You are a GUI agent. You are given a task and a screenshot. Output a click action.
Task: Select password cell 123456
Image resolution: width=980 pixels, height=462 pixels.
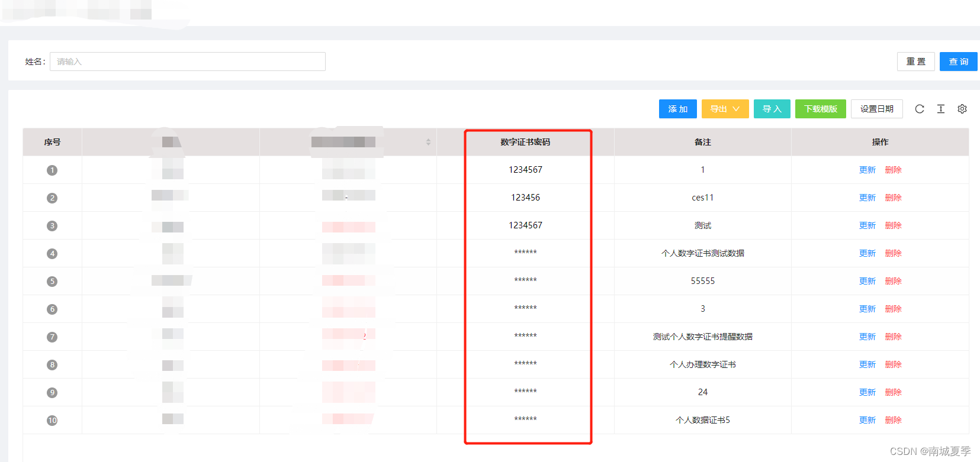pyautogui.click(x=526, y=198)
